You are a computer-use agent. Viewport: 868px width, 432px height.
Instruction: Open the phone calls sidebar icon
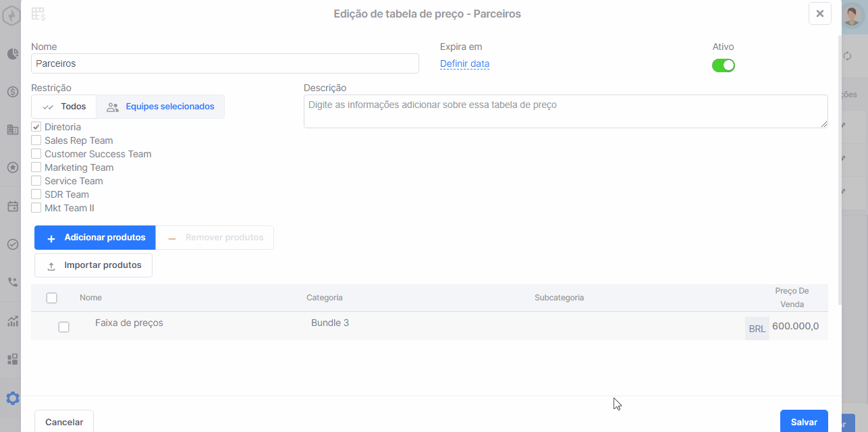[12, 282]
